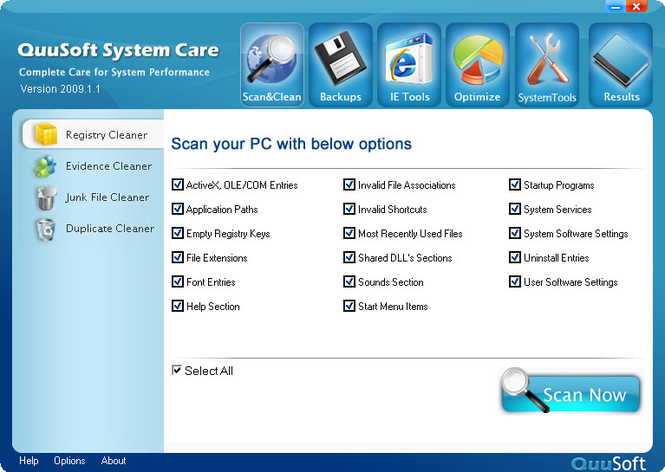Start scanning with Scan Now button
The image size is (665, 472).
570,392
